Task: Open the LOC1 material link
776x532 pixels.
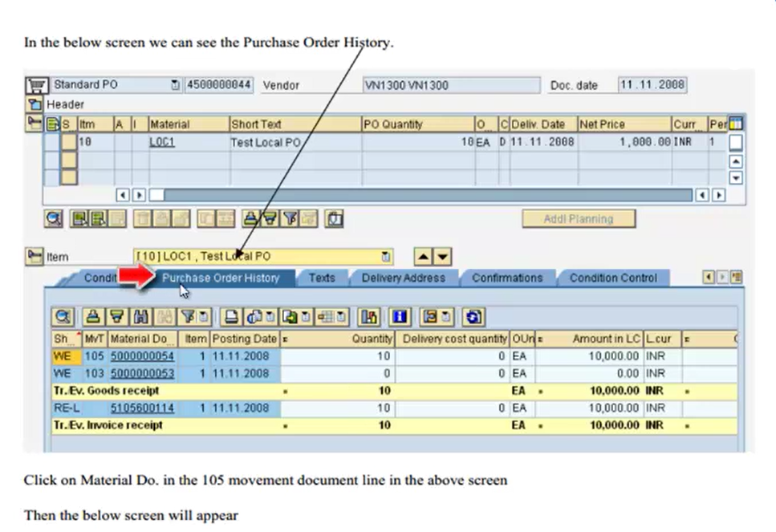Action: click(162, 143)
